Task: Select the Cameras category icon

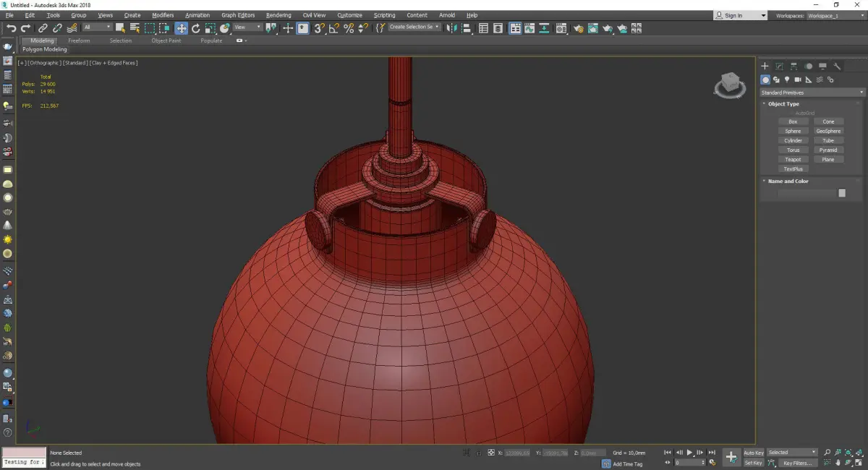Action: pos(798,80)
